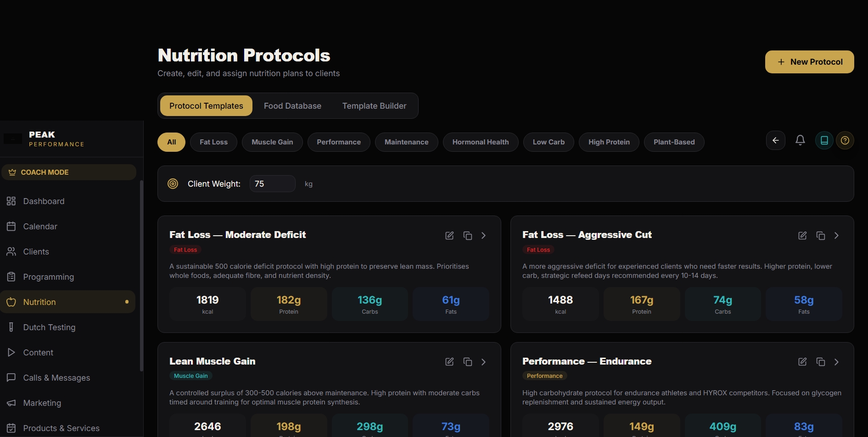
Task: Open Dutch Testing sidebar item
Action: coord(68,327)
